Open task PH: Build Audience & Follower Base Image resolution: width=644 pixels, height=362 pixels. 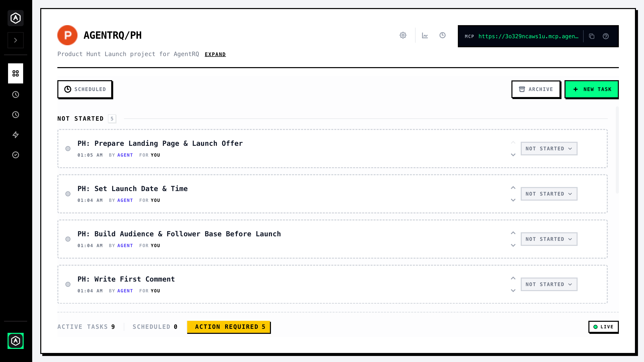point(179,234)
